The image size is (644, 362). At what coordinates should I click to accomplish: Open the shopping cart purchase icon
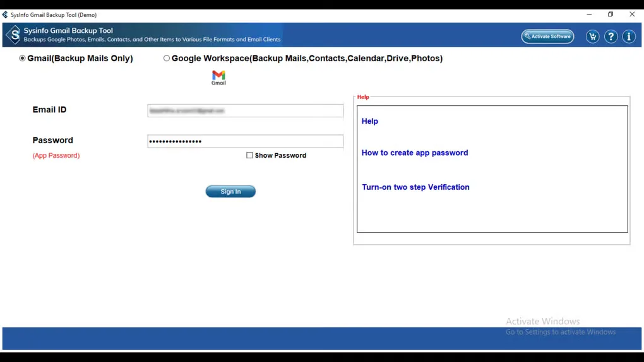(592, 37)
